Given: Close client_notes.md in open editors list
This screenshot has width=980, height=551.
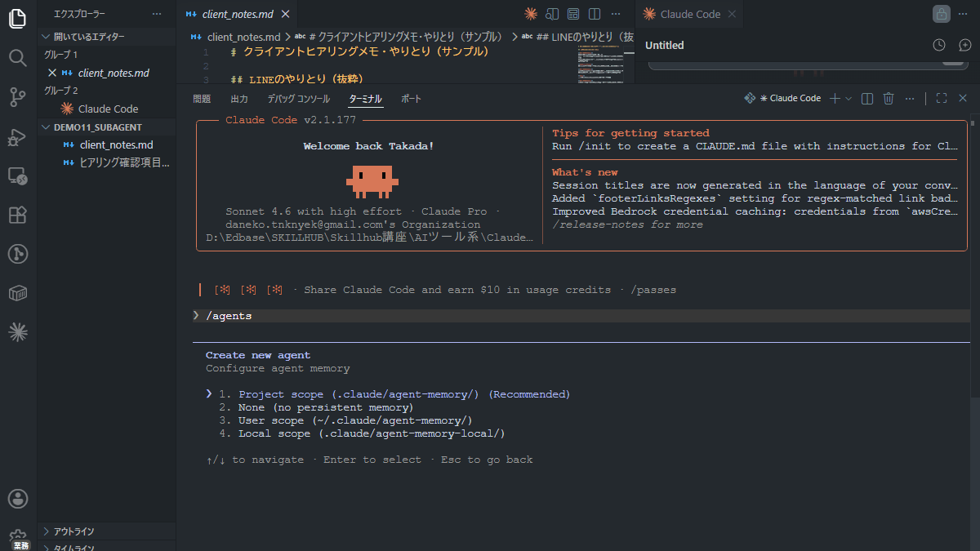Looking at the screenshot, I should (x=52, y=73).
